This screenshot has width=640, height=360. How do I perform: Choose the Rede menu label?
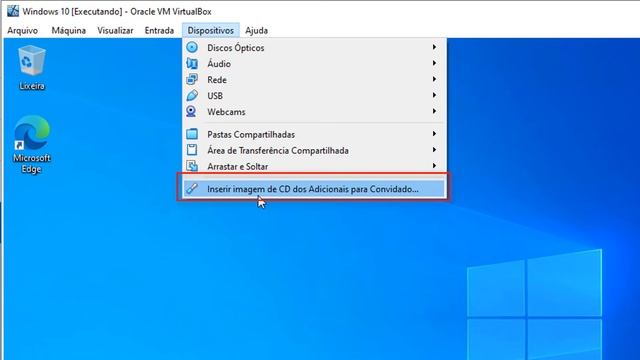[x=217, y=80]
